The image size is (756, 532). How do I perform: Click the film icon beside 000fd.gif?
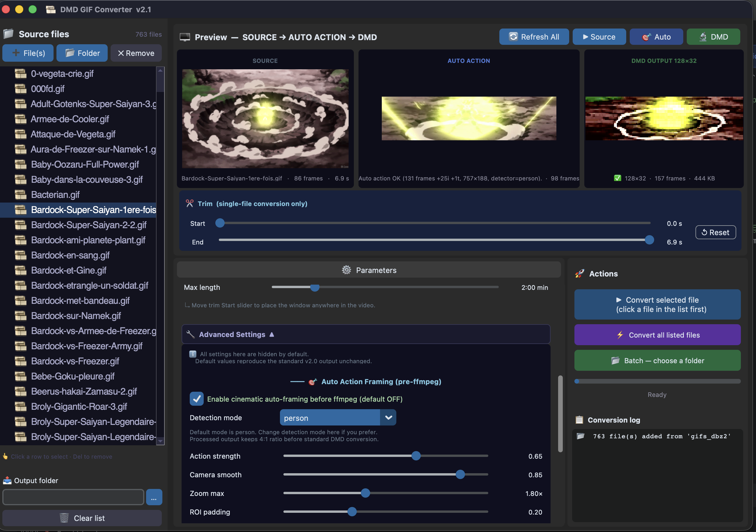point(20,89)
